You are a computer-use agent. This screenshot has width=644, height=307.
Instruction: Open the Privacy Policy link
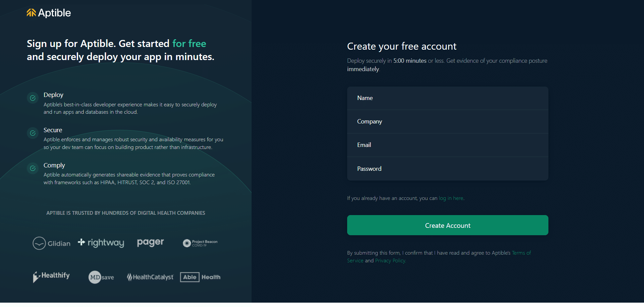390,261
